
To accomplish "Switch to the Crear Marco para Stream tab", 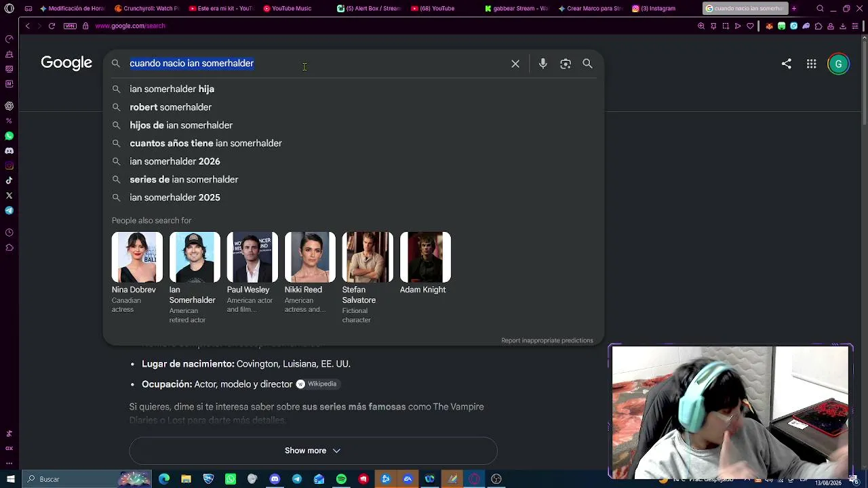I will pos(590,9).
